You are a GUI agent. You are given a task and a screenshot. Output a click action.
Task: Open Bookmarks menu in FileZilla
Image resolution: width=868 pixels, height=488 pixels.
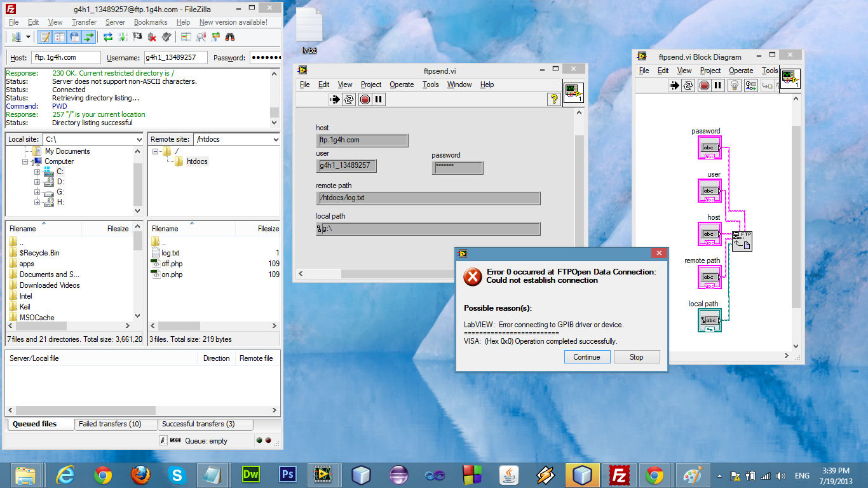pos(151,22)
